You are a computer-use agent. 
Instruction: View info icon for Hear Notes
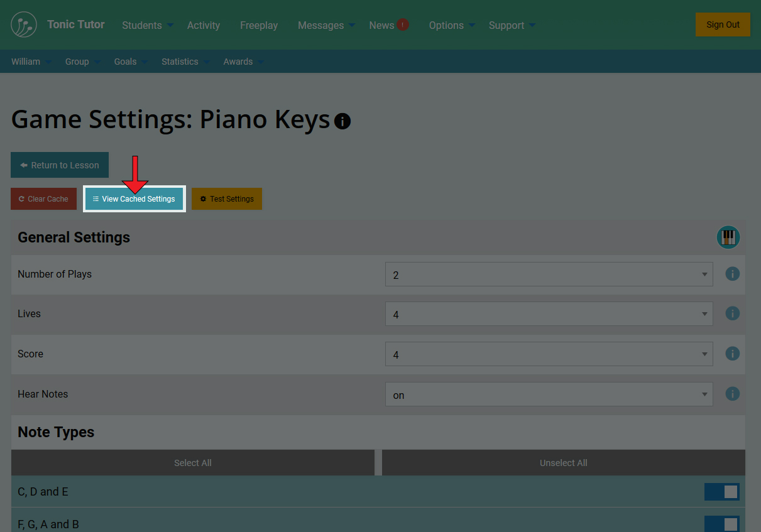(x=732, y=394)
